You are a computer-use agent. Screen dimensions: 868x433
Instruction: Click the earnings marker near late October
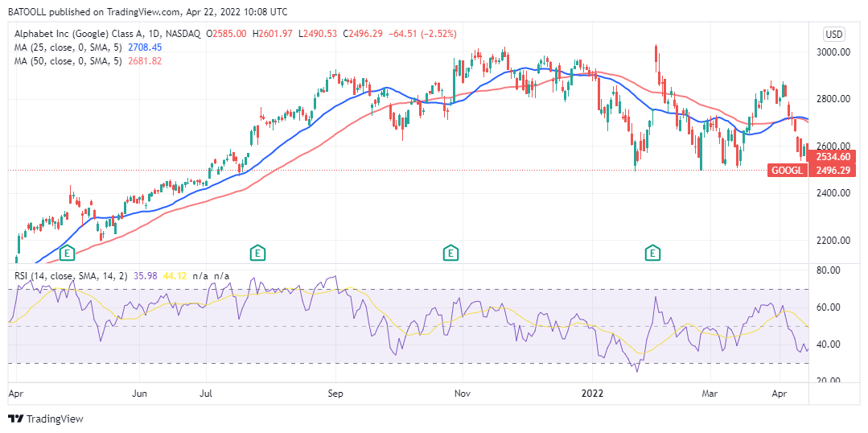[x=451, y=254]
